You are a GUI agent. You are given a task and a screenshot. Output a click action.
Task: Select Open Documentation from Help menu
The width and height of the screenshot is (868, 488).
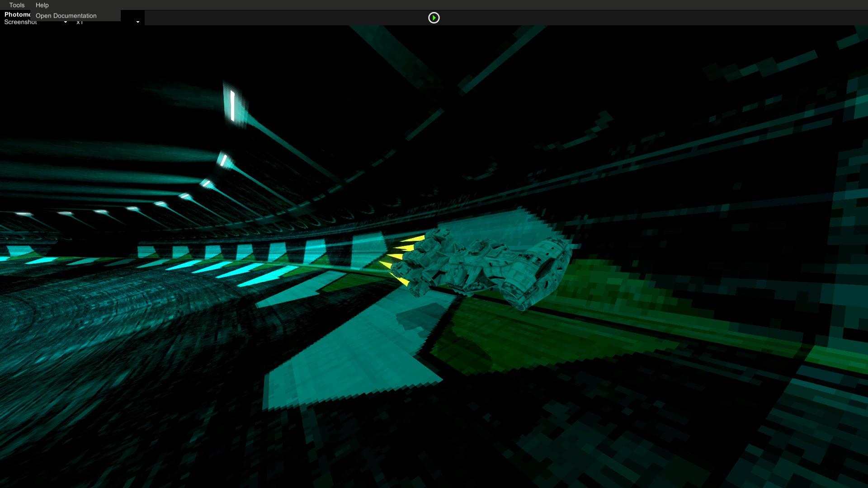(x=66, y=16)
